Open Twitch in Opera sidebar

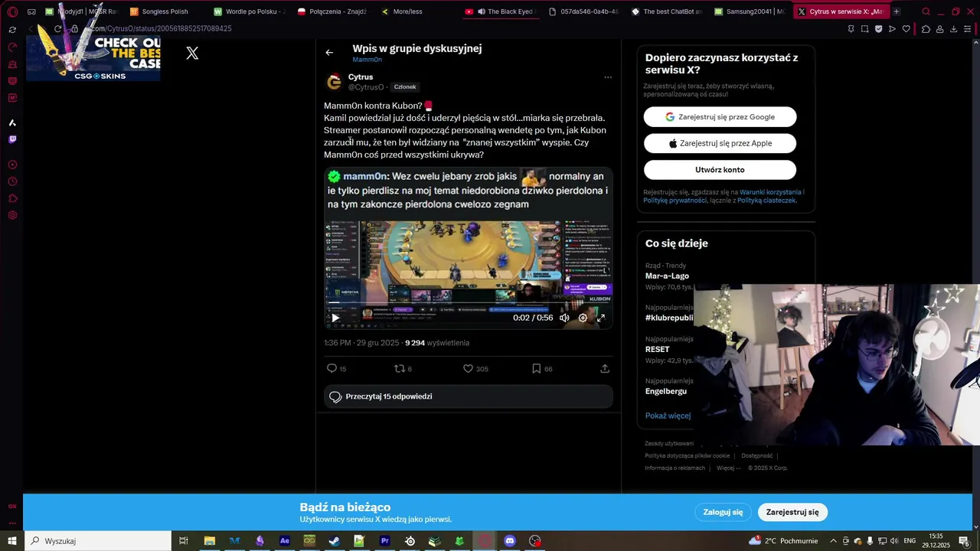(x=12, y=139)
